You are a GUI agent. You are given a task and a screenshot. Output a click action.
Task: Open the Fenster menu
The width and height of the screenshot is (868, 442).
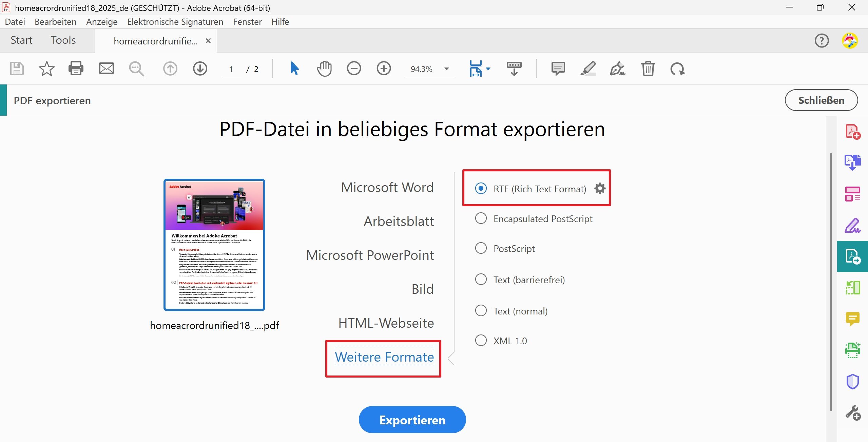point(247,22)
